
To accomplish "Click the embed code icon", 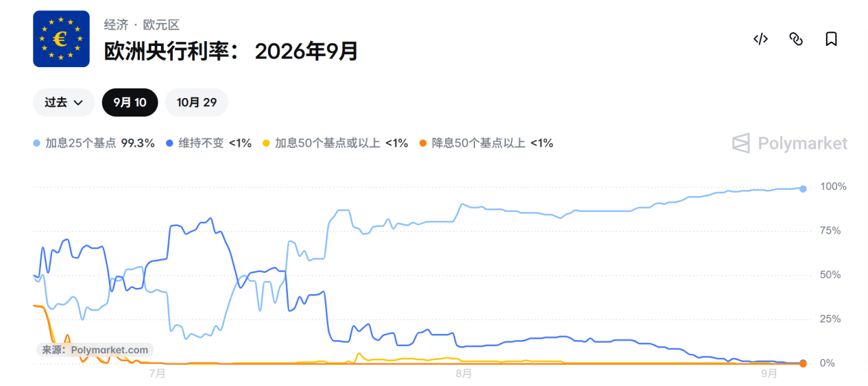I will click(760, 39).
